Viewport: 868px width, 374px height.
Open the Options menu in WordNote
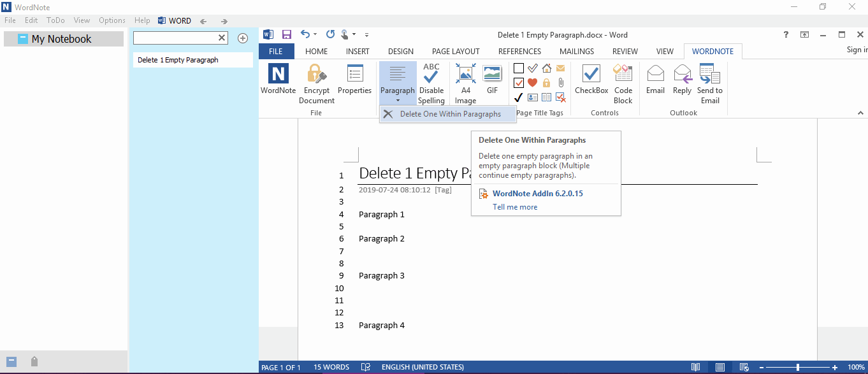(x=112, y=20)
